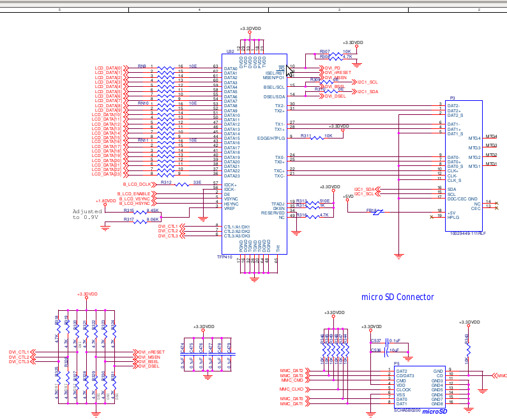
Task: Select resistor R312 (33E)
Action: tap(181, 184)
